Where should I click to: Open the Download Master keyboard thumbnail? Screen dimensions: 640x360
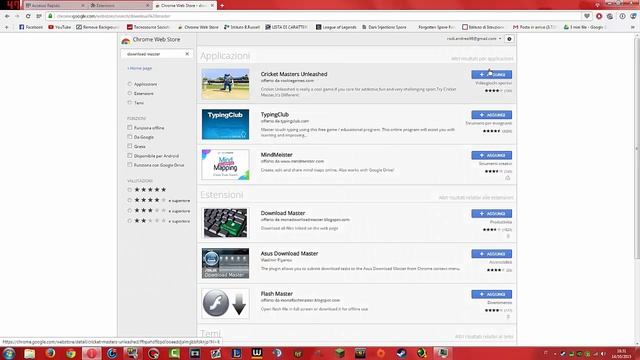pos(225,223)
